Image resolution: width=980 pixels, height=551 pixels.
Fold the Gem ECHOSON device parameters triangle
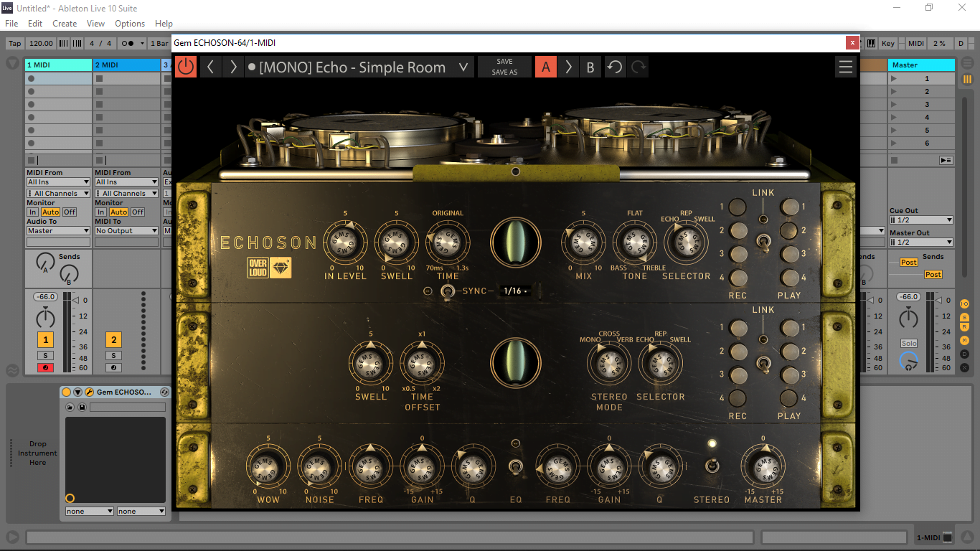[x=77, y=392]
